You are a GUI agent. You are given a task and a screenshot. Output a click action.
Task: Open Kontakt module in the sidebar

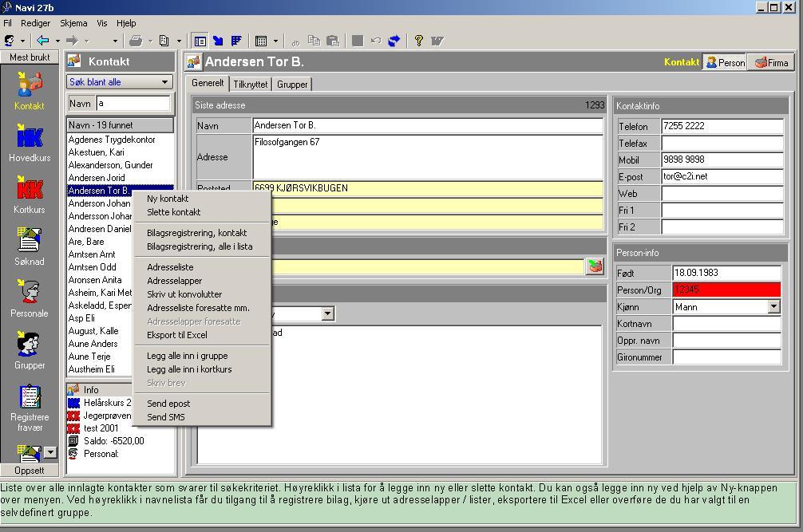(30, 91)
